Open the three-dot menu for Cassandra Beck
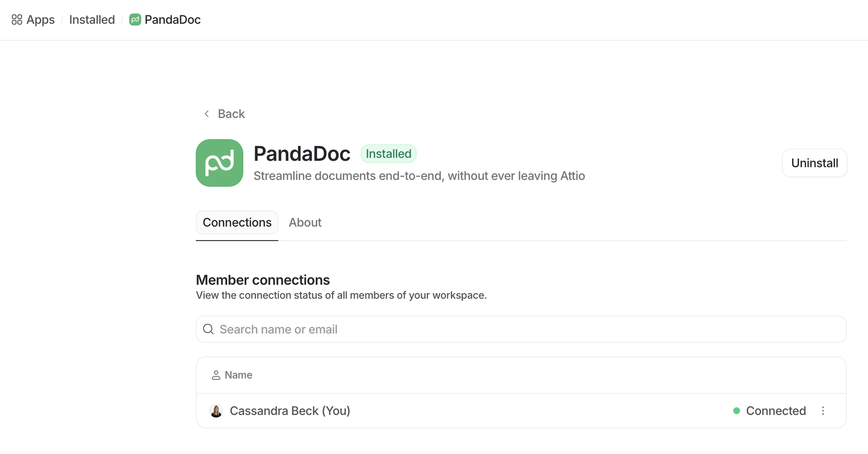Screen dimensions: 868x454 [823, 411]
